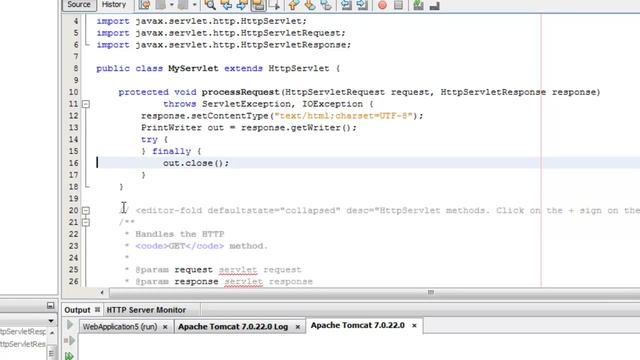The height and width of the screenshot is (360, 640).
Task: Collapse the Javadoc comment fold at line 21
Action: click(x=86, y=222)
